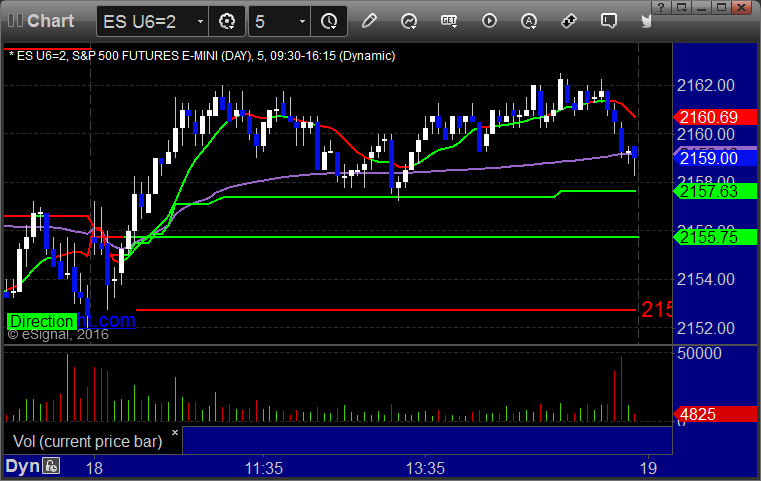Click the green 2155.75 price marker
The height and width of the screenshot is (481, 761).
(714, 237)
